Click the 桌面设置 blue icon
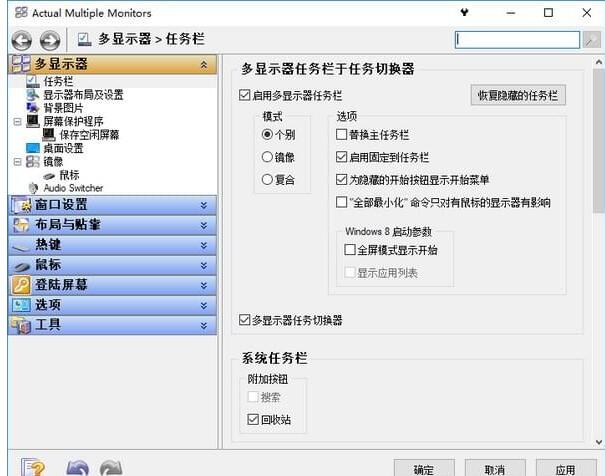Viewport: 605px width, 476px height. (x=33, y=148)
